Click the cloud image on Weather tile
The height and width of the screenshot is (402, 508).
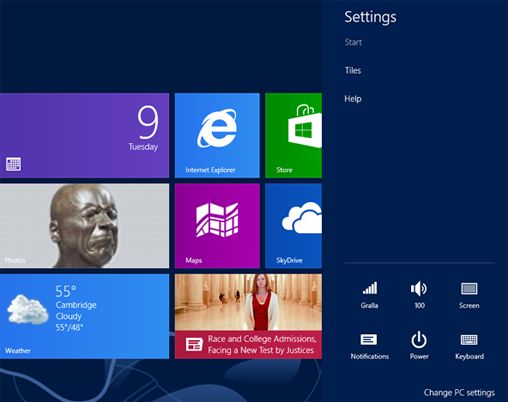pyautogui.click(x=28, y=309)
